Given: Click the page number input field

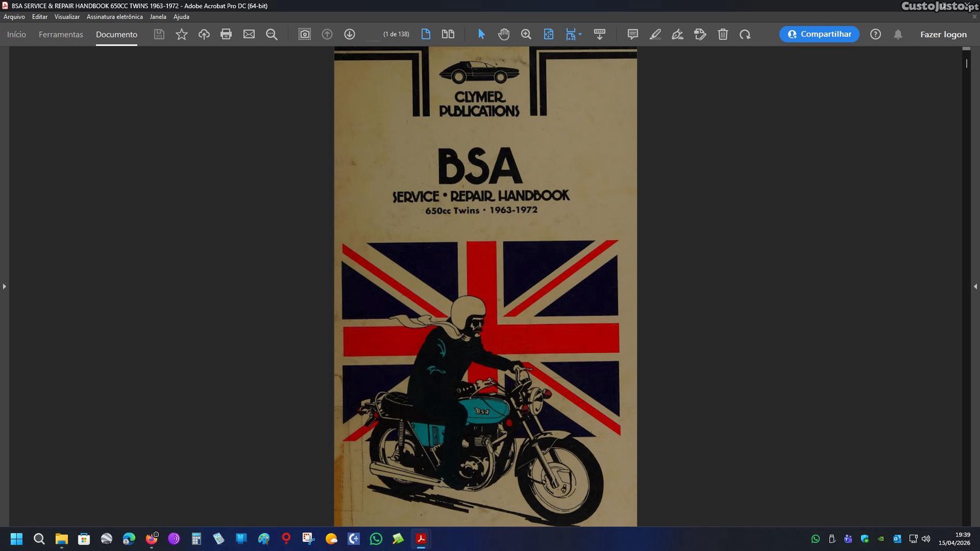Looking at the screenshot, I should click(372, 35).
